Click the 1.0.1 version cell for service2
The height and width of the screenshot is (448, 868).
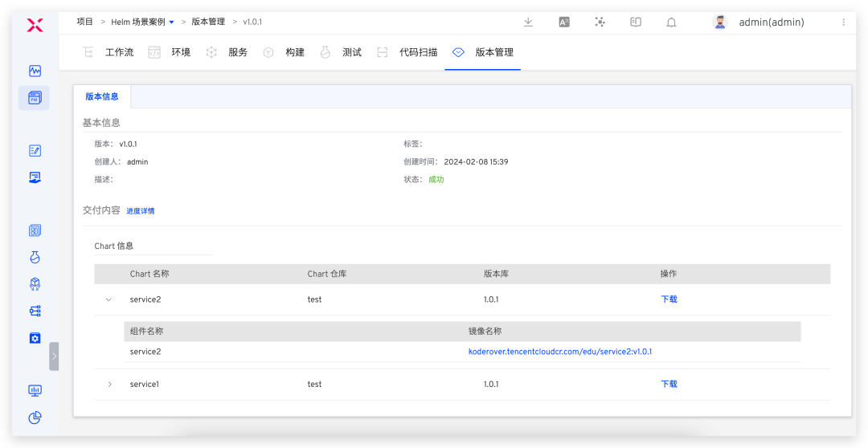tap(491, 299)
